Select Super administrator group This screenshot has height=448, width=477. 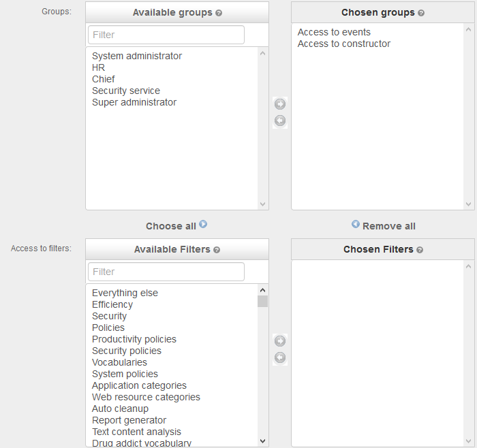pyautogui.click(x=134, y=102)
